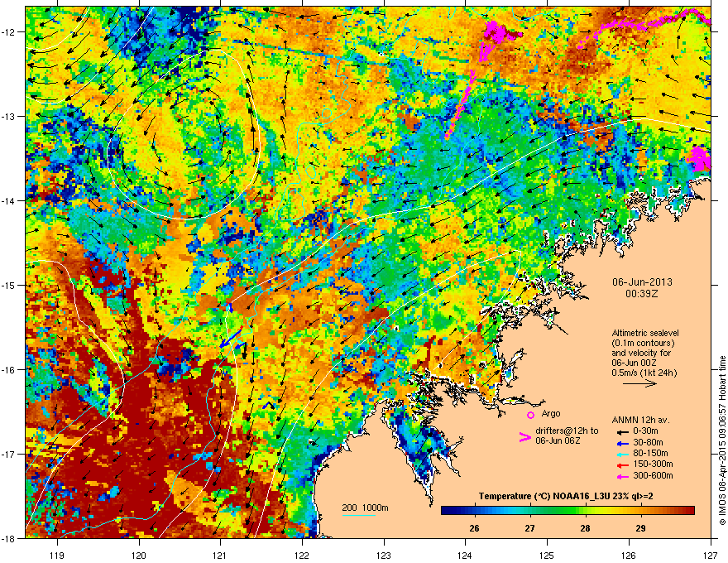
Task: Click the colorbar value 29
Action: point(640,528)
